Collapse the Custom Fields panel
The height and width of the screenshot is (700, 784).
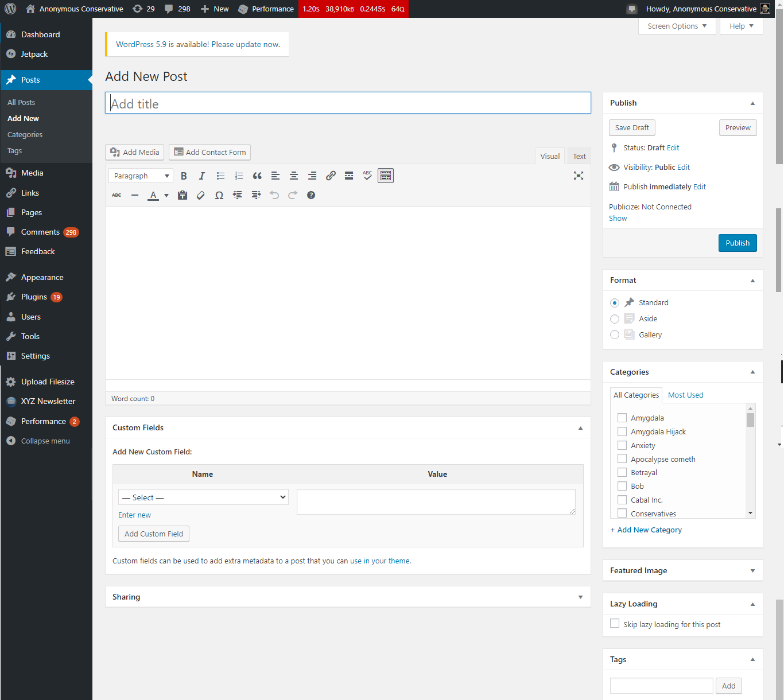click(580, 427)
